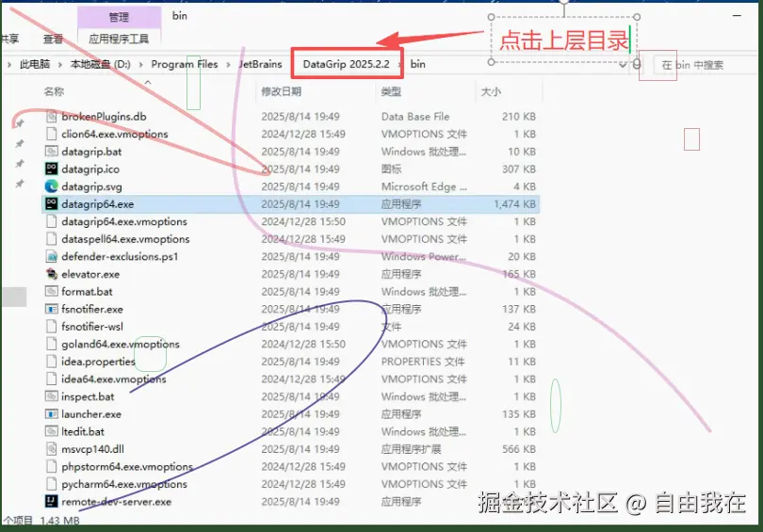Select the defender-exclusions.ps1 file name

120,256
